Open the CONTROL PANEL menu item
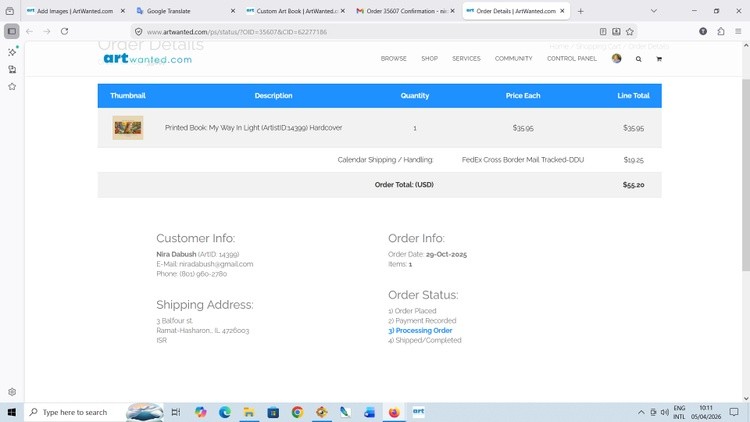This screenshot has width=750, height=422. [571, 59]
